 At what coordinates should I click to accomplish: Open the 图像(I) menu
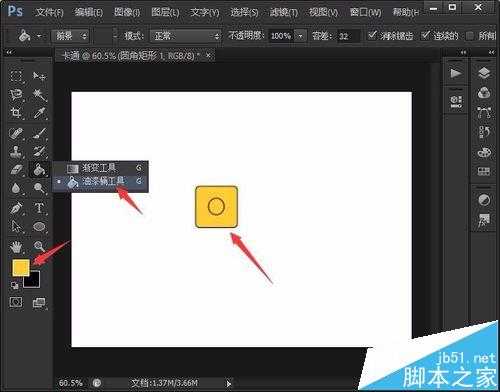click(x=127, y=13)
